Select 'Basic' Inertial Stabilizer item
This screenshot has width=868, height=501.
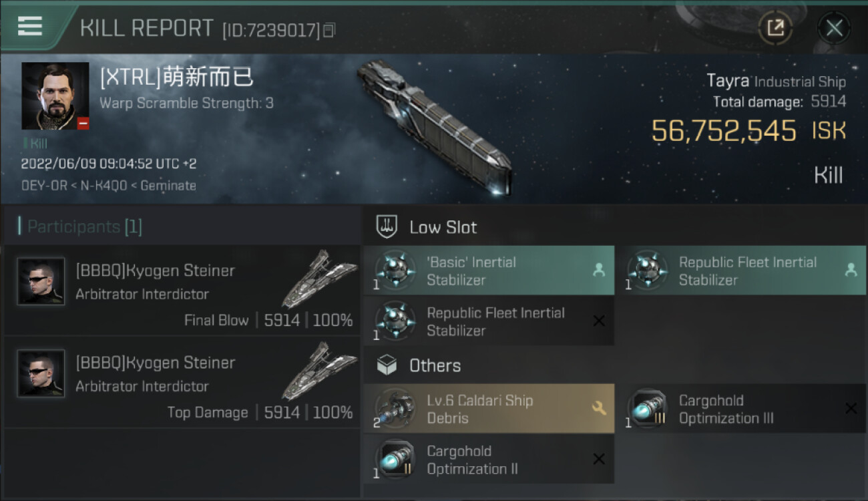(489, 271)
